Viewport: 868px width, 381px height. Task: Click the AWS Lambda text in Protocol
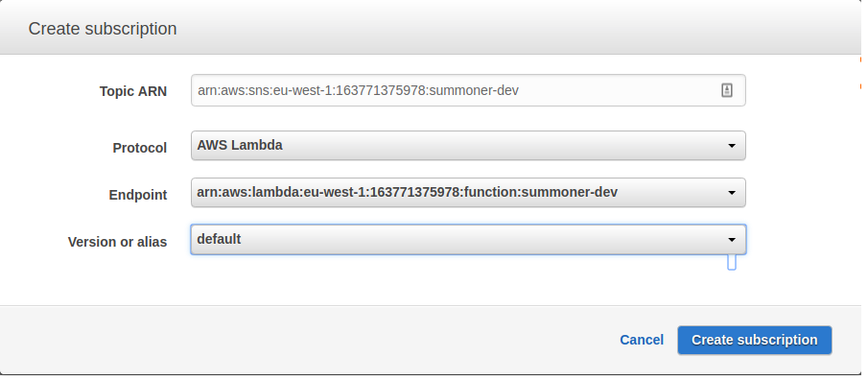240,145
